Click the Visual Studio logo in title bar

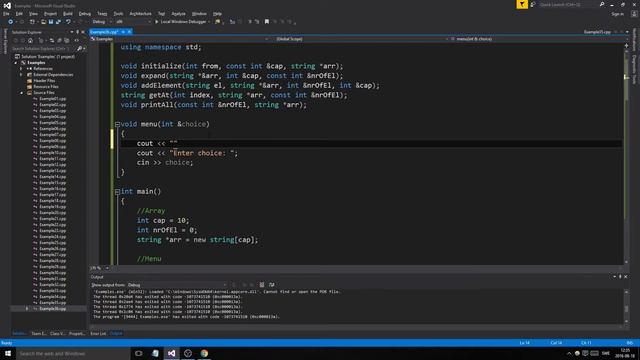click(7, 5)
